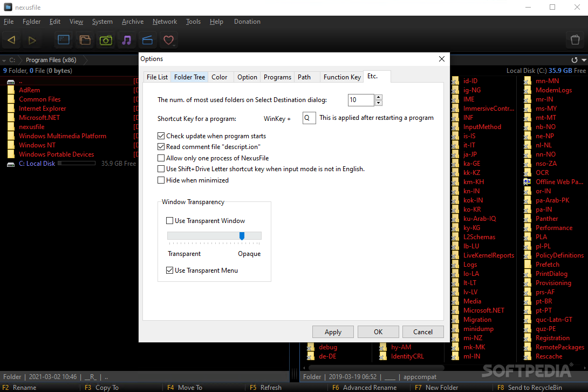Image resolution: width=588 pixels, height=392 pixels.
Task: Open the Archive menu
Action: coord(133,22)
